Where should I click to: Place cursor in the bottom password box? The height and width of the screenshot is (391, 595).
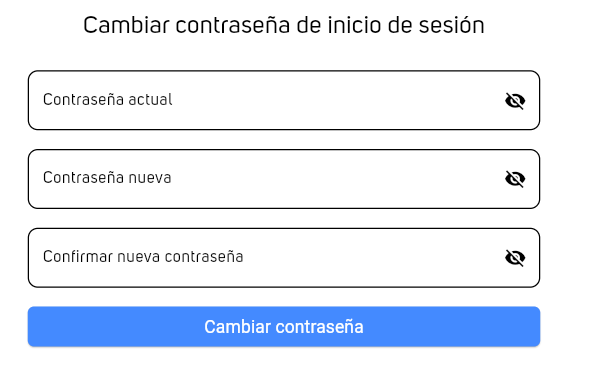tap(284, 258)
